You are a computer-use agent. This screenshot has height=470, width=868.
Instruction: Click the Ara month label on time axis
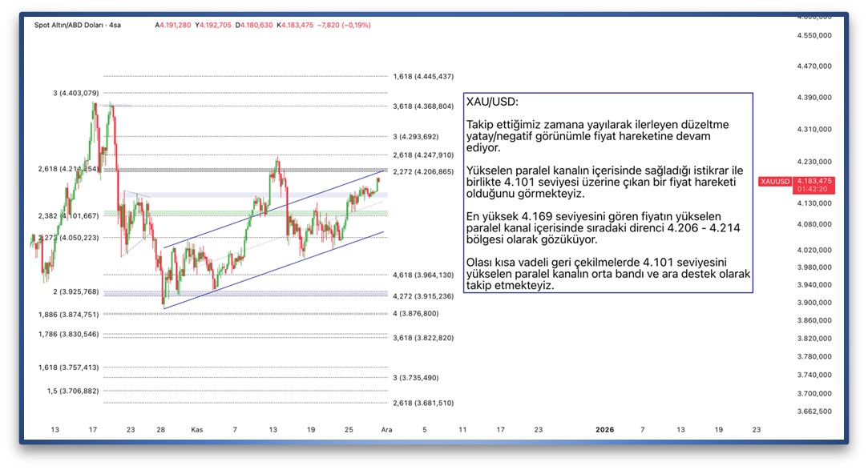pos(386,430)
